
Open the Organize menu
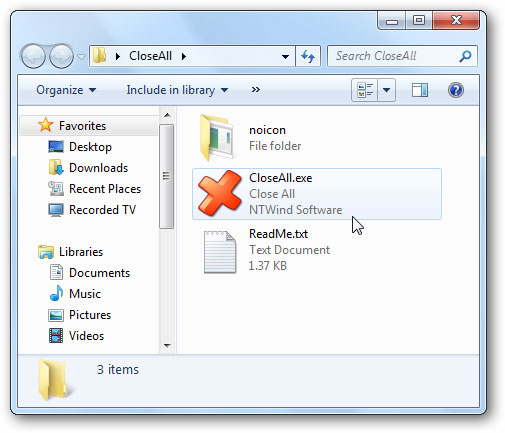tap(66, 90)
